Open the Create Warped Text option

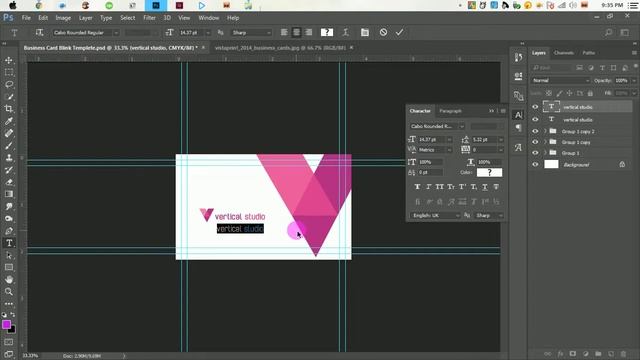click(x=346, y=32)
